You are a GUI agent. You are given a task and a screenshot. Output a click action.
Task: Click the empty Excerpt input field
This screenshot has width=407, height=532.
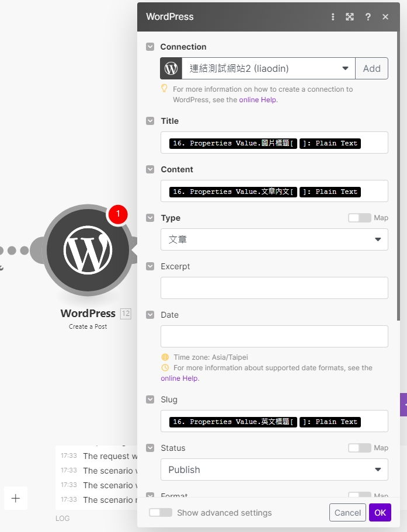coord(274,288)
